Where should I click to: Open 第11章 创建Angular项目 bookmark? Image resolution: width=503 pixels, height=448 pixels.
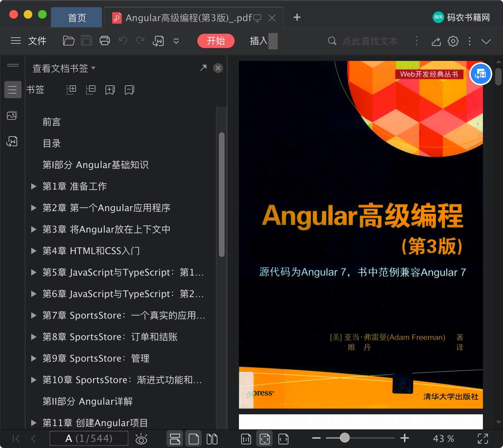click(x=95, y=423)
